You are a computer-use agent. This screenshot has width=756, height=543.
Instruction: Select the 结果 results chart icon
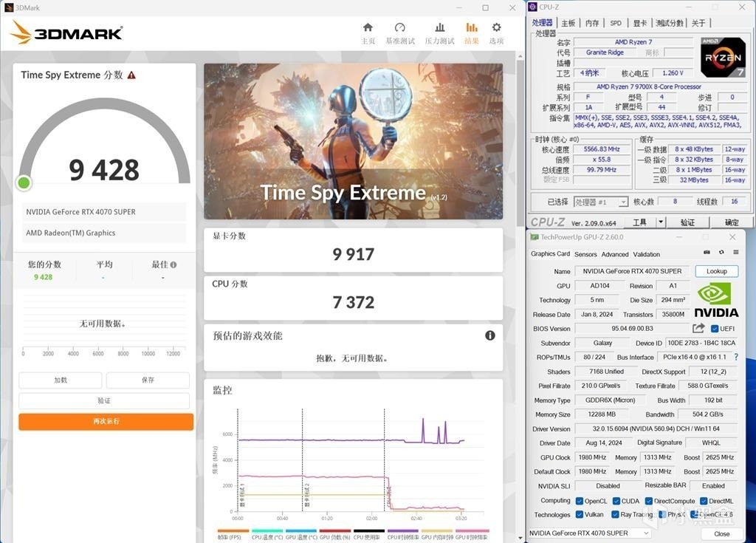[x=472, y=27]
